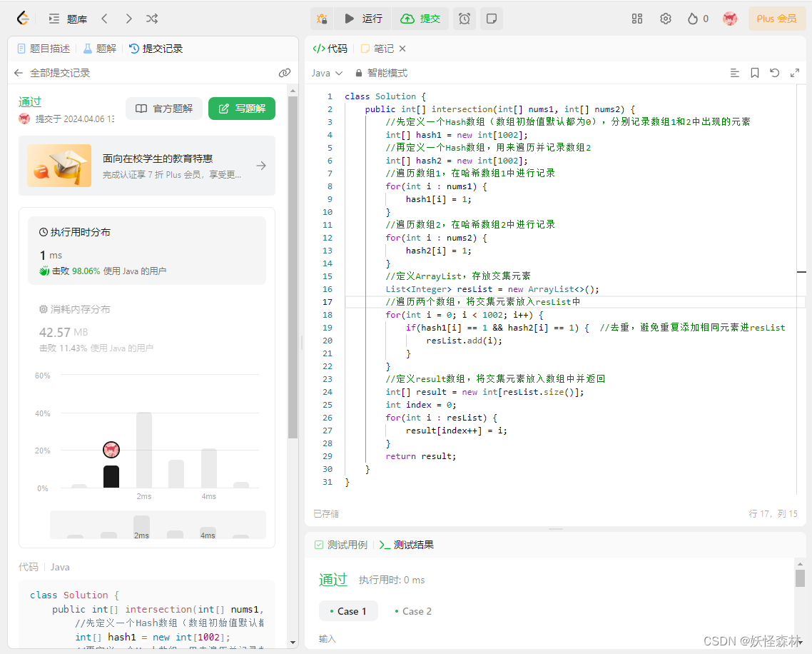Open the sticky note icon
Screen dimensions: 812x654
(x=492, y=19)
